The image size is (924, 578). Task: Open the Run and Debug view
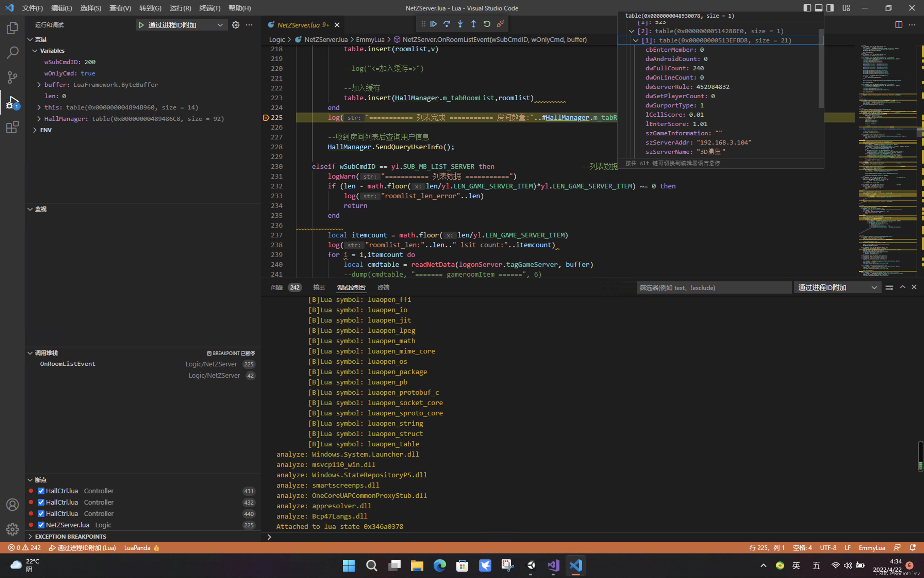[x=12, y=102]
